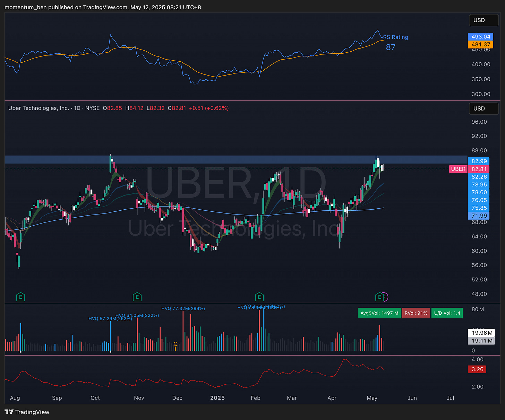The height and width of the screenshot is (420, 505).
Task: Click the 76.05 price label
Action: click(x=479, y=200)
